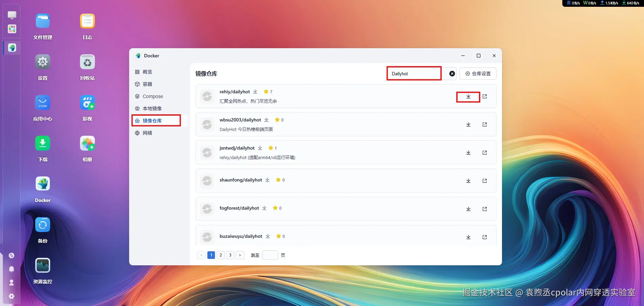Screen dimensions: 644x306
Task: Download the shaunfong/dailyhot image
Action: [x=468, y=181]
